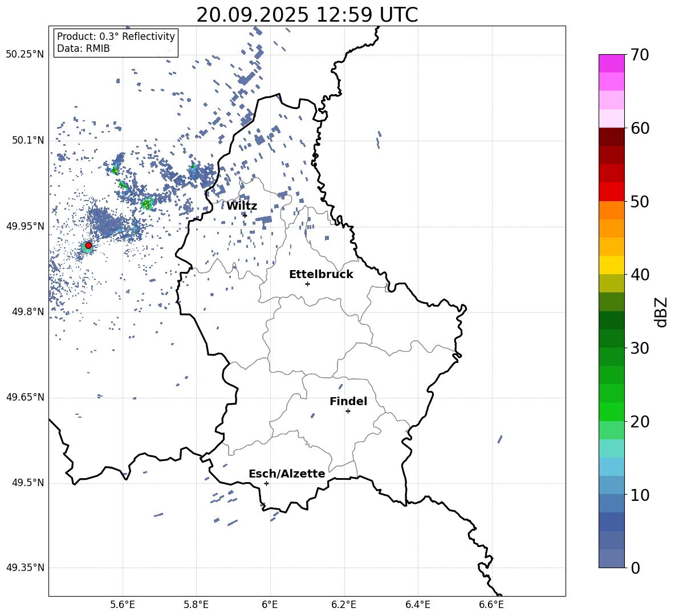
Task: Click the 60 value on colorbar
Action: pyautogui.click(x=640, y=128)
